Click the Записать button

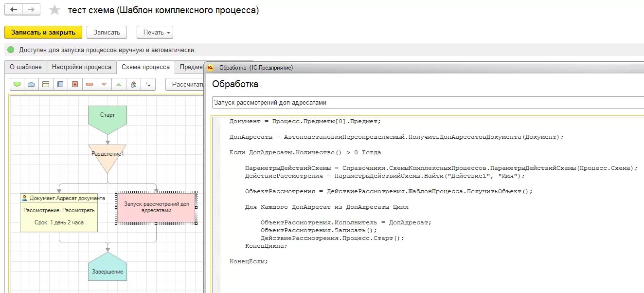107,32
